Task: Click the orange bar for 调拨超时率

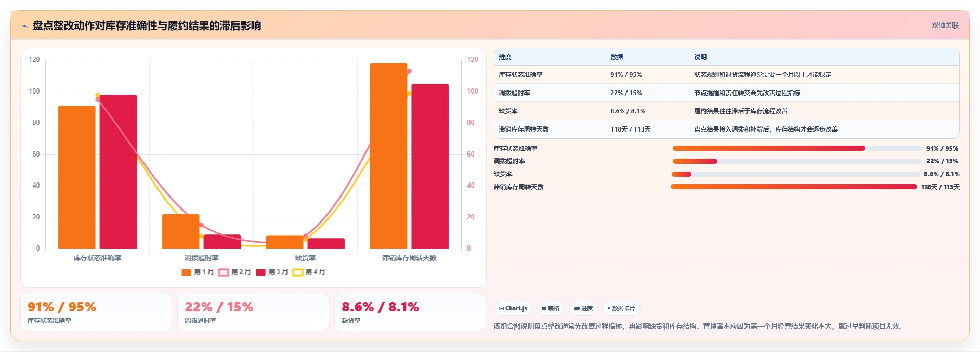Action: [180, 231]
